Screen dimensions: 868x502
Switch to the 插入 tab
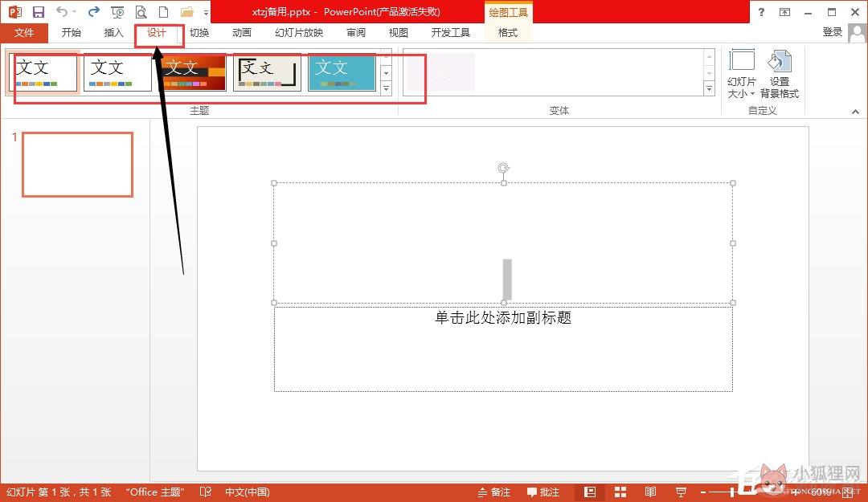[113, 33]
